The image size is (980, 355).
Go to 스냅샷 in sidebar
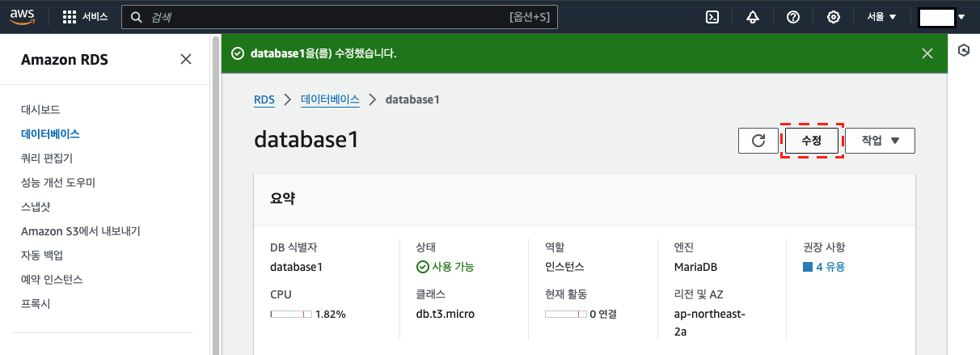coord(36,206)
